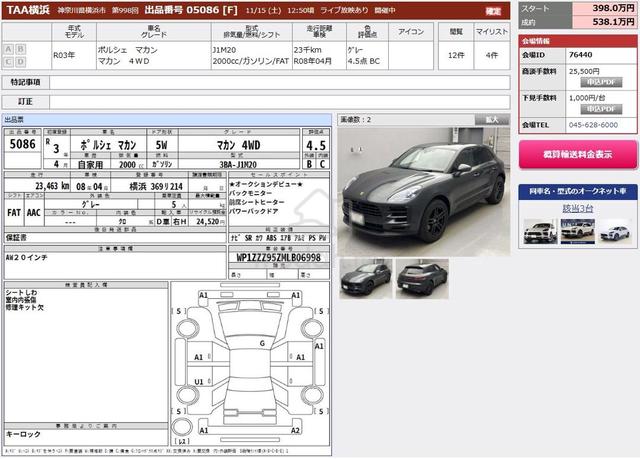Open 下見手数料 申込PDF button

601,109
